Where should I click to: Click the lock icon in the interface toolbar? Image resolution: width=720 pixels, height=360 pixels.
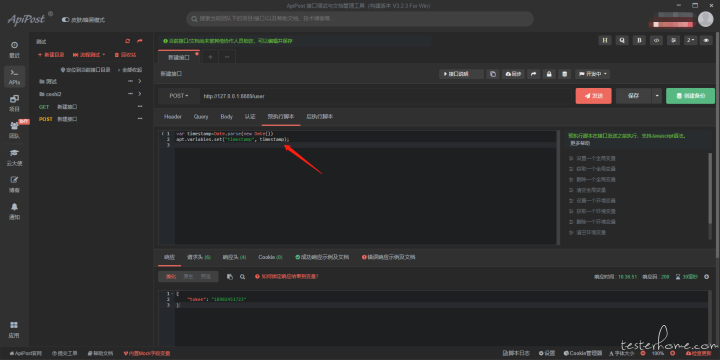pos(549,74)
